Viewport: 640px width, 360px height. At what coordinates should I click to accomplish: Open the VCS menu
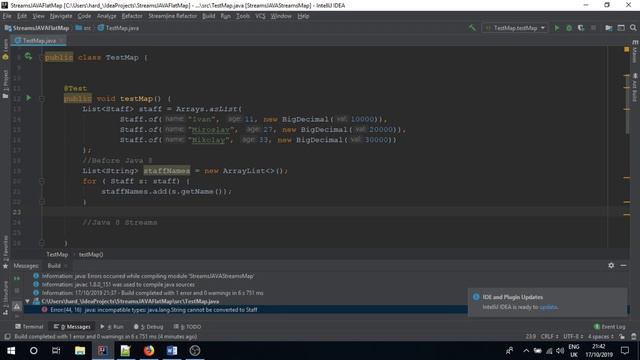(260, 16)
